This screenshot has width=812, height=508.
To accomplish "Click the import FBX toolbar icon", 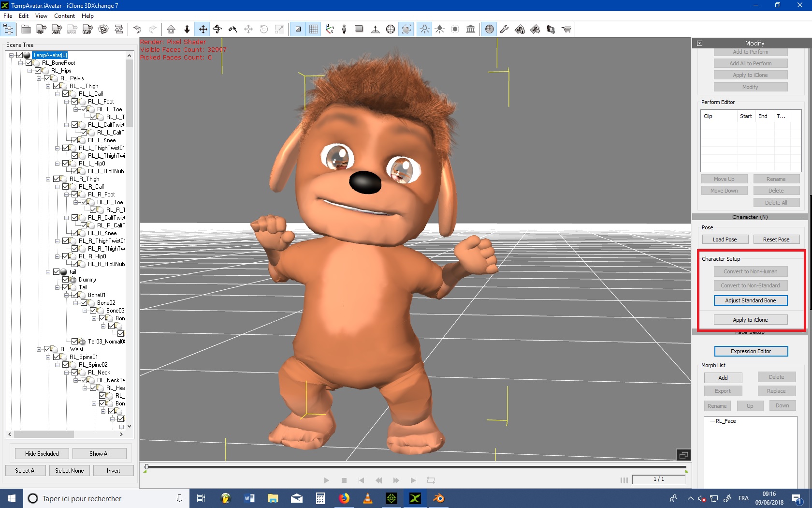I will [57, 30].
